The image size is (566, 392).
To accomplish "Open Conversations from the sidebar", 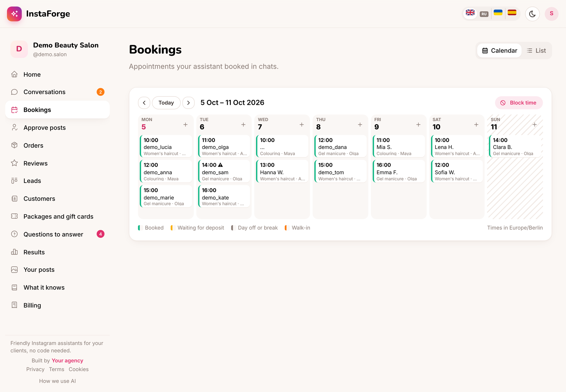I will click(x=57, y=92).
